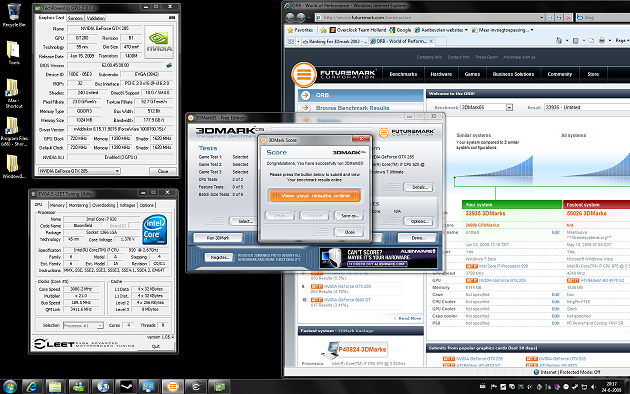The width and height of the screenshot is (630, 394).
Task: Click the Futuremark orange logo icon
Action: pyautogui.click(x=304, y=74)
